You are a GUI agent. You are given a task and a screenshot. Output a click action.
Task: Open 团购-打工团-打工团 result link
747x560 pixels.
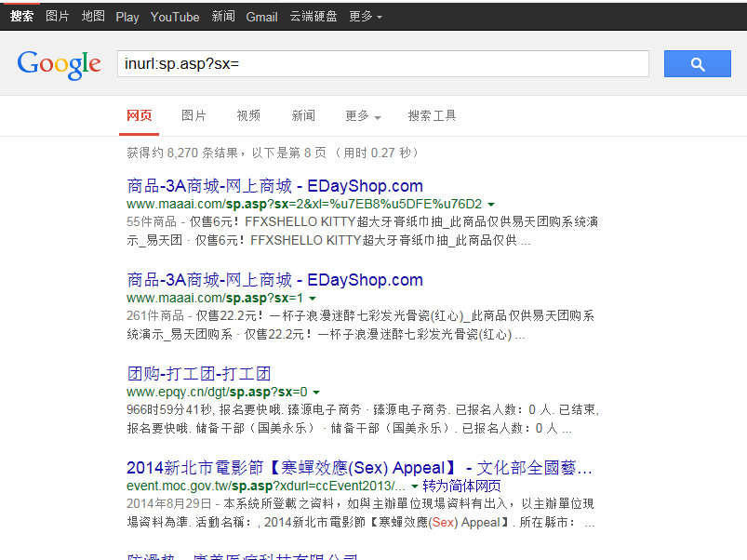tap(199, 374)
